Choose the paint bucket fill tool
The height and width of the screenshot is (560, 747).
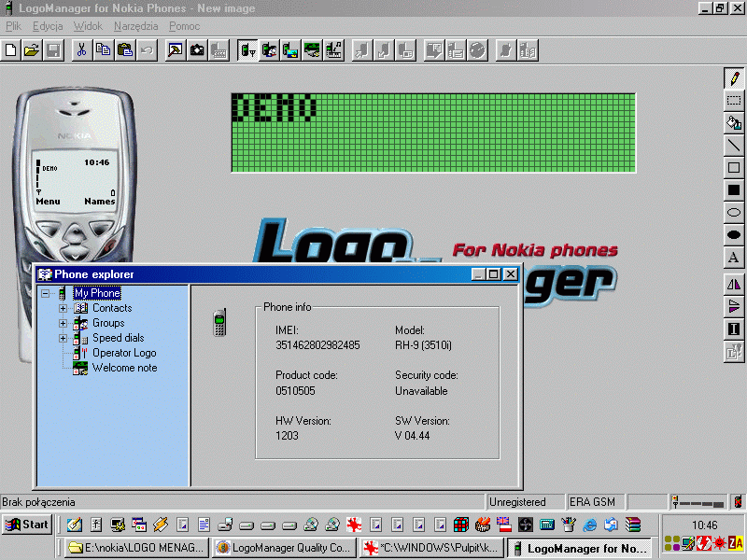[734, 123]
